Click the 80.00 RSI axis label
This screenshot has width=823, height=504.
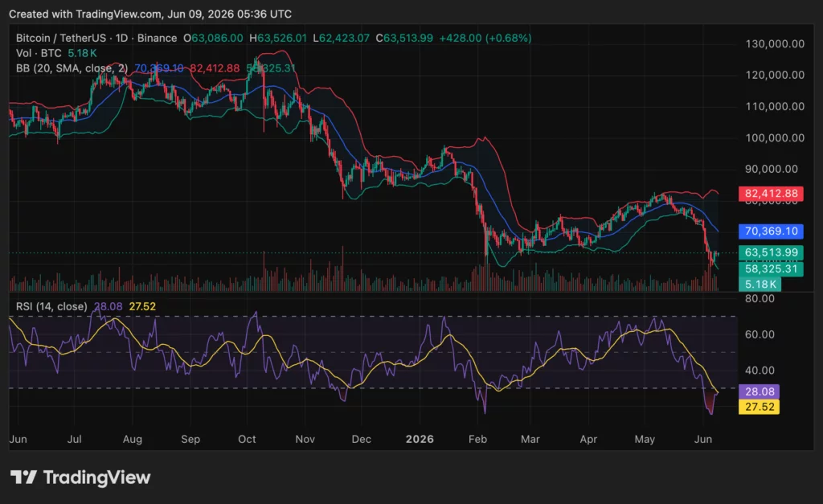(x=760, y=299)
